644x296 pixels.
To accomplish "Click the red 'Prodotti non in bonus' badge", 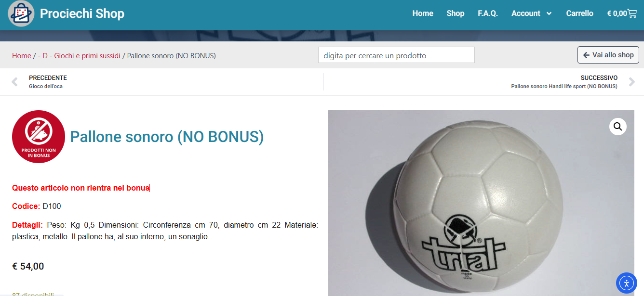I will click(x=39, y=137).
